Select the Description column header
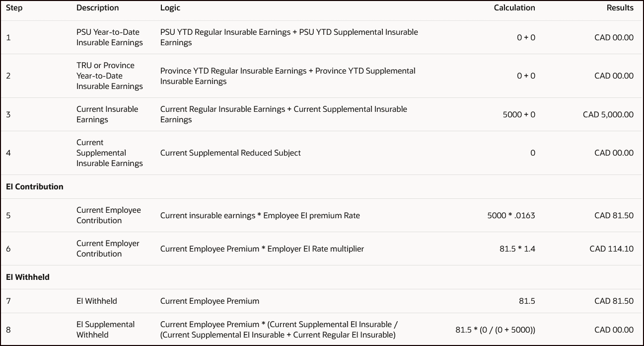Screen dimensions: 644x346 click(x=98, y=8)
